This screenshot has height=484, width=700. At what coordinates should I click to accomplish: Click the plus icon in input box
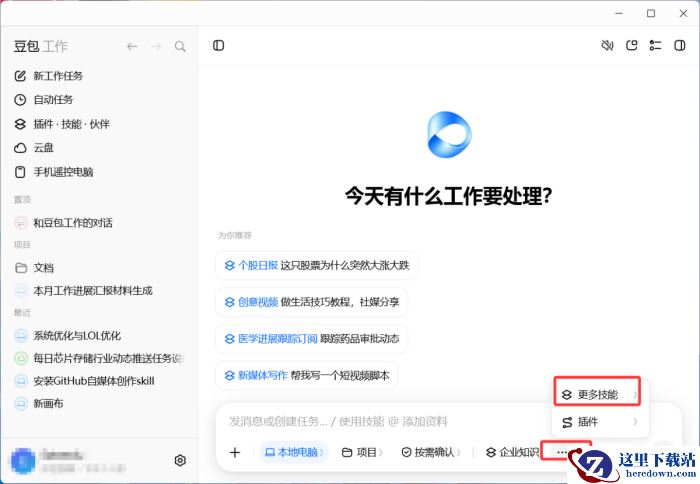pyautogui.click(x=235, y=452)
